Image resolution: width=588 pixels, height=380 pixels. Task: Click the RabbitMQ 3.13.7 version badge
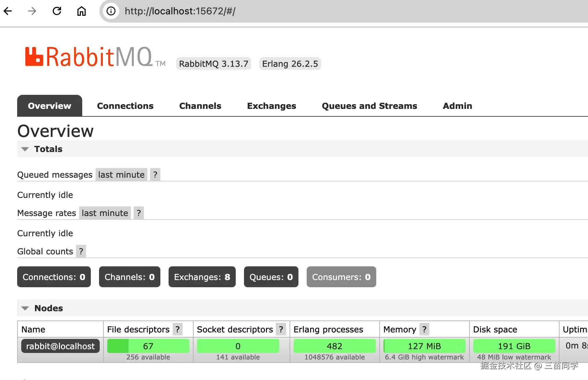(x=213, y=64)
